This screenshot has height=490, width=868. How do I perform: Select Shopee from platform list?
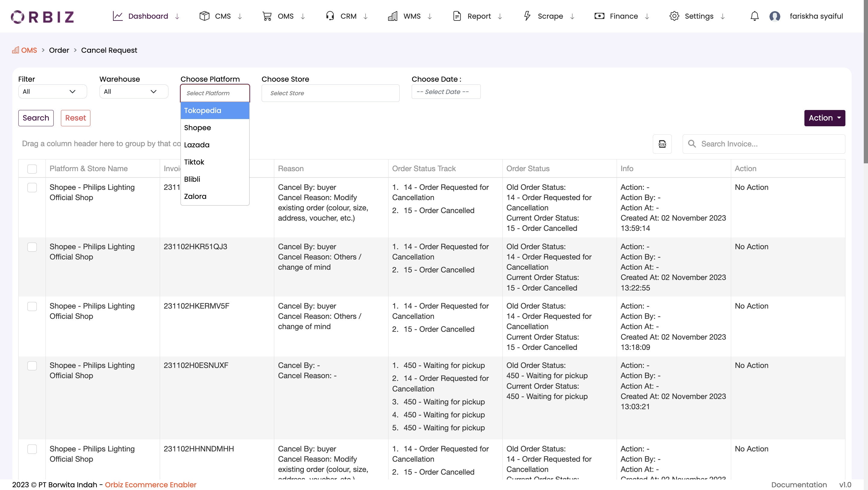(215, 128)
